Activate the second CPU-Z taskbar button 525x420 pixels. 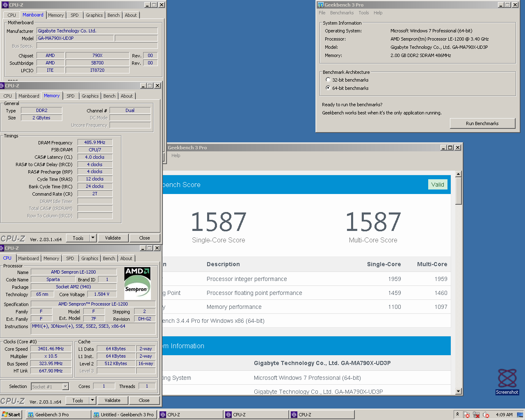[x=256, y=415]
